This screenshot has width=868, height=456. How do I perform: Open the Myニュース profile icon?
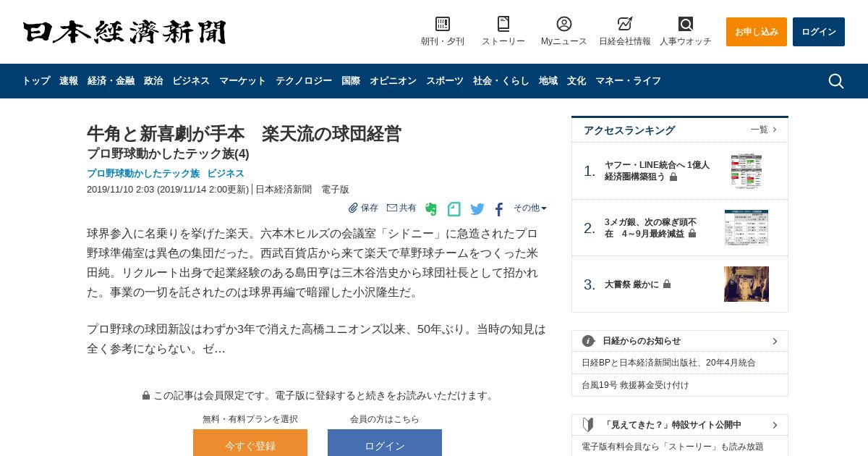[x=564, y=24]
